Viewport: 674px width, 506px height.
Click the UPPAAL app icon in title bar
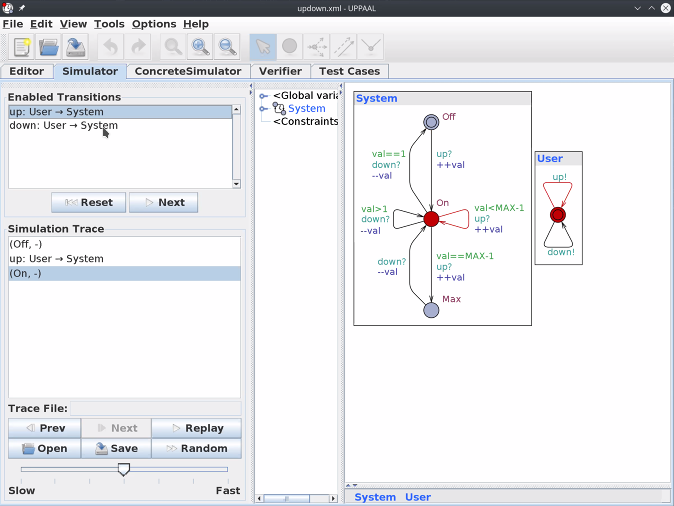(8, 8)
